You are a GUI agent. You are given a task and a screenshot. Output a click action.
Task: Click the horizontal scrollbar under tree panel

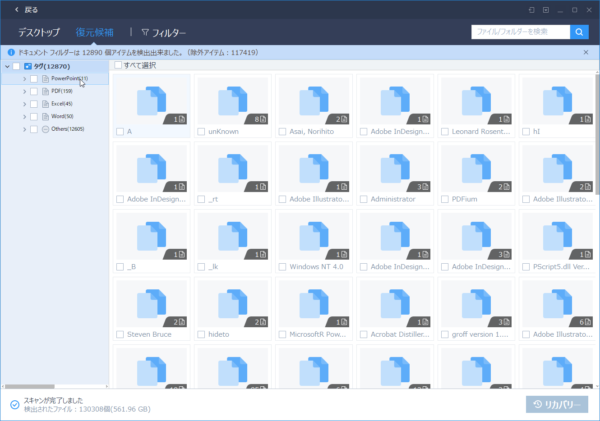pyautogui.click(x=30, y=386)
